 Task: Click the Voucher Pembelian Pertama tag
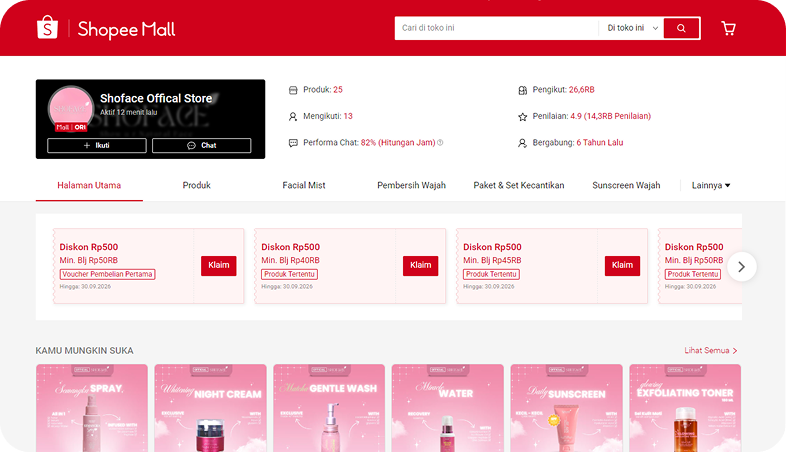coord(107,274)
